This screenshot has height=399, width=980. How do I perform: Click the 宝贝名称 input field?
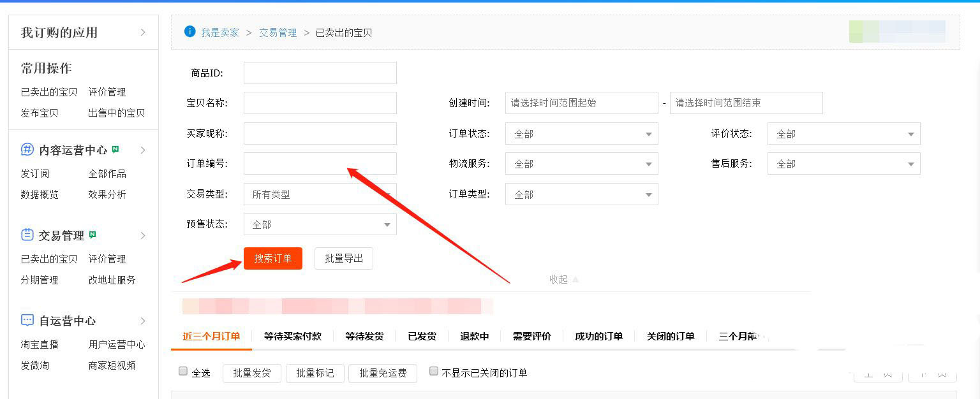pyautogui.click(x=320, y=103)
